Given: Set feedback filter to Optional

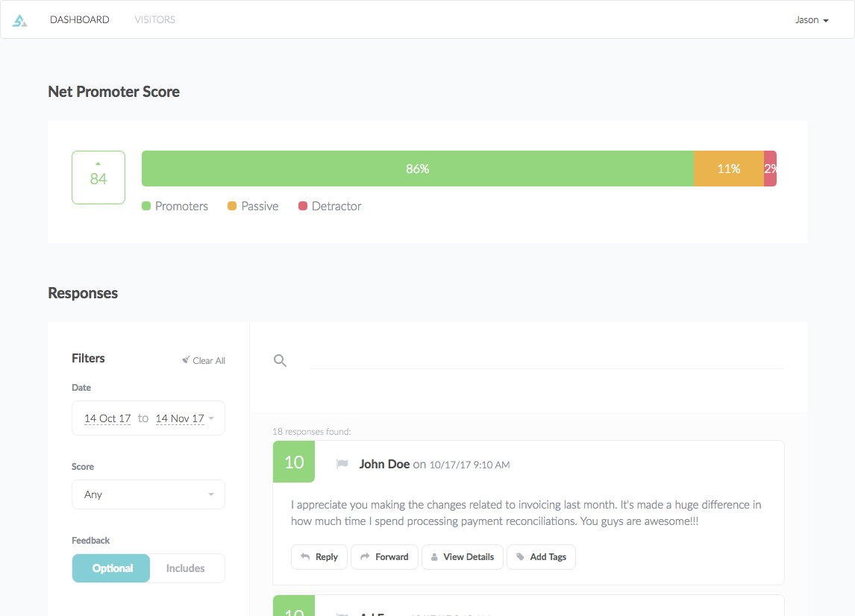Looking at the screenshot, I should pyautogui.click(x=111, y=568).
